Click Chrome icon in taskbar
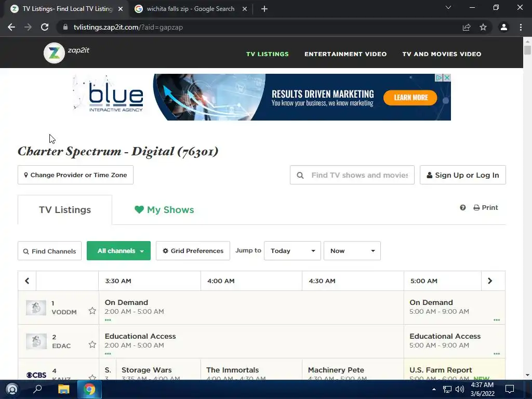Viewport: 532px width, 399px height. coord(89,389)
